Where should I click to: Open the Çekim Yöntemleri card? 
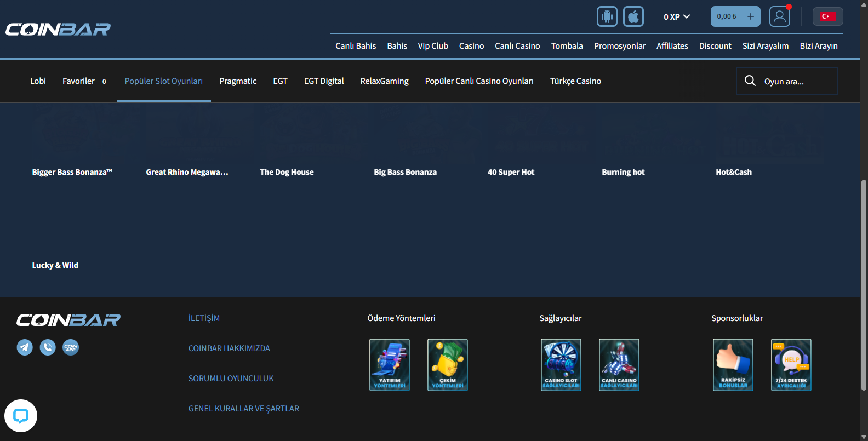click(448, 365)
